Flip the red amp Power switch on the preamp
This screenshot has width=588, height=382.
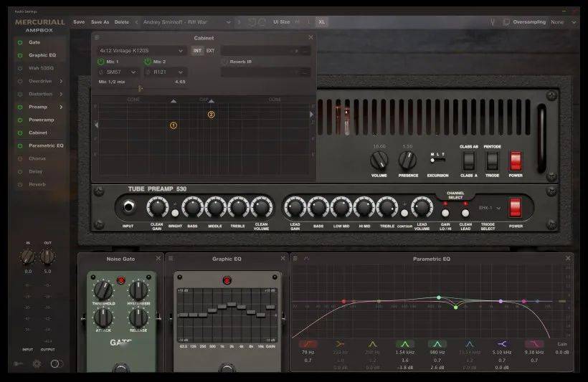(513, 208)
